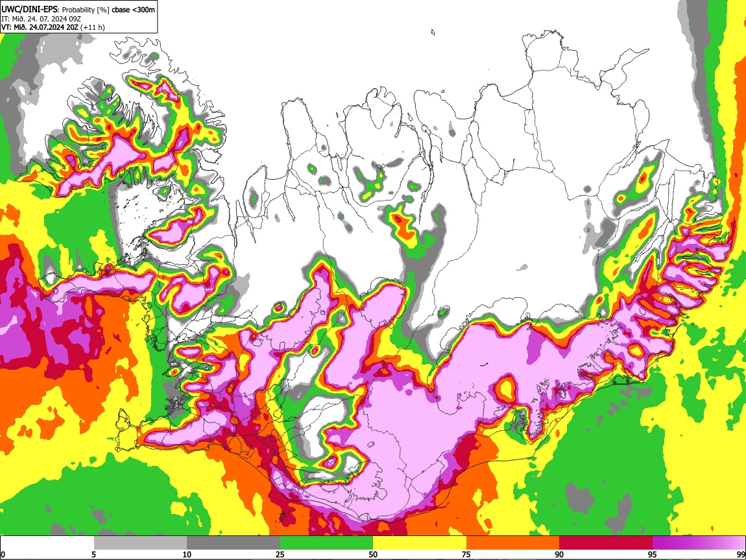Click the white 0–5 legend segment

[x=47, y=543]
